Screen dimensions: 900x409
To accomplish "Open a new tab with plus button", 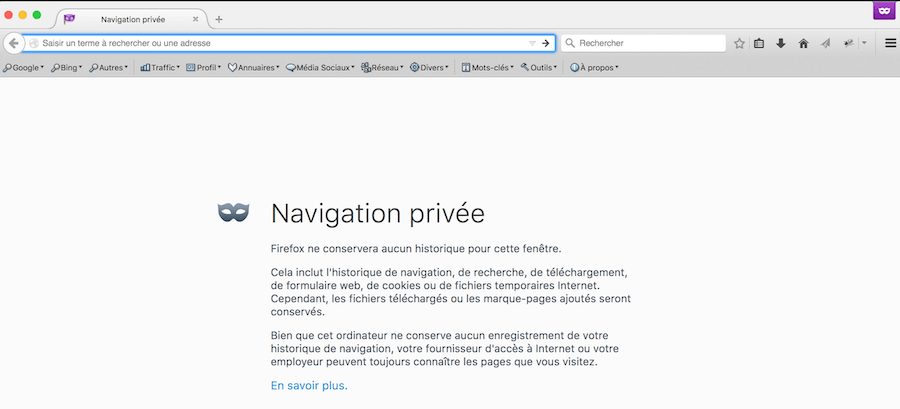I will [x=219, y=19].
